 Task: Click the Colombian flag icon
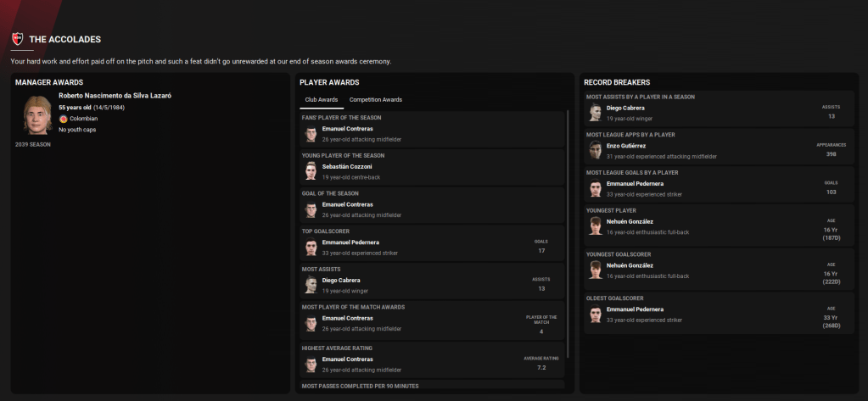click(63, 119)
